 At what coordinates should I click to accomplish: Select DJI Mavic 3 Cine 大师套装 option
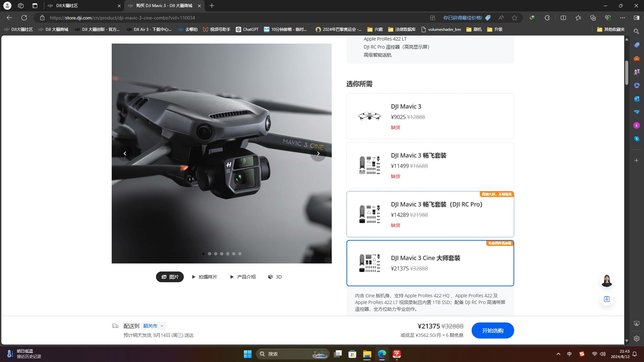coord(430,263)
